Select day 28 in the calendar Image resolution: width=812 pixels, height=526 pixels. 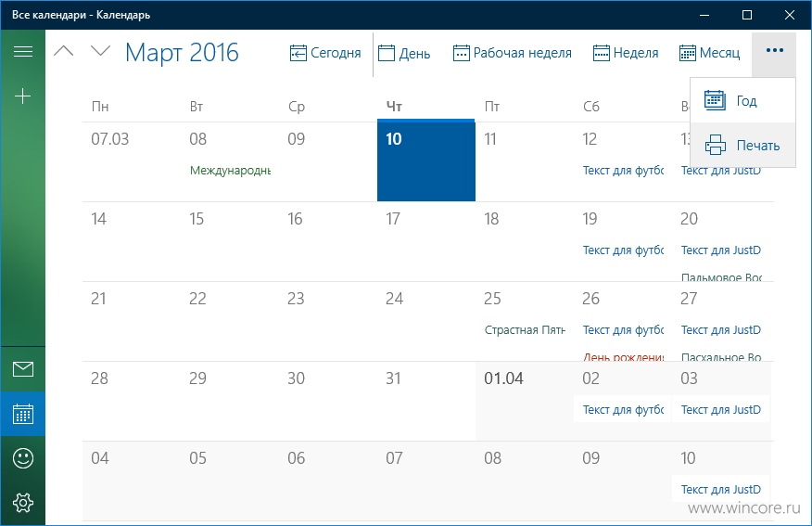point(132,401)
